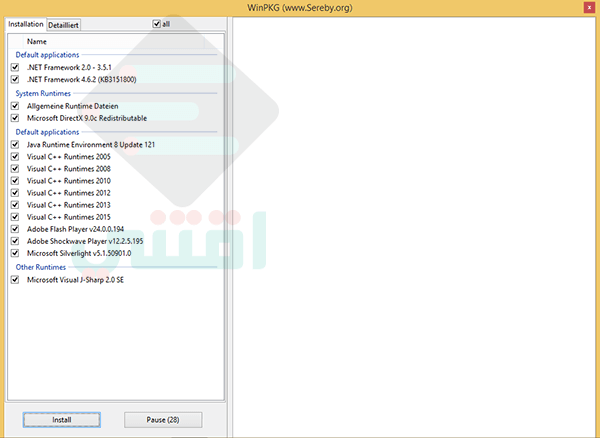
Task: Switch to the Installation tab
Action: click(x=26, y=24)
